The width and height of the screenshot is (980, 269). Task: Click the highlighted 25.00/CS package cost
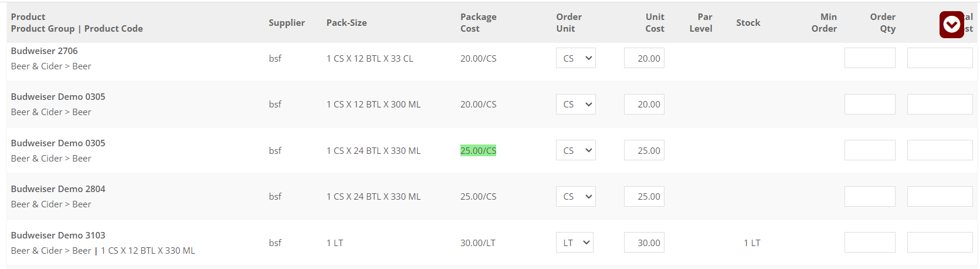pos(478,151)
